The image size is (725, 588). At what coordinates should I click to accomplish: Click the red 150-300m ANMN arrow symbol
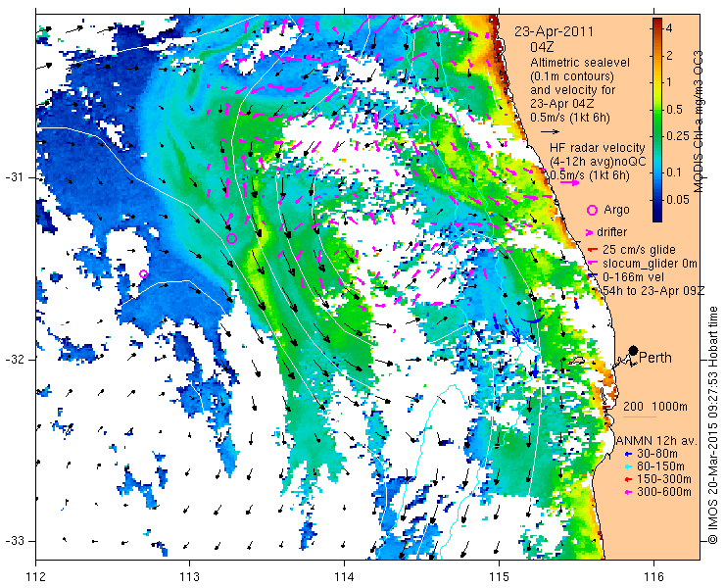pos(627,479)
